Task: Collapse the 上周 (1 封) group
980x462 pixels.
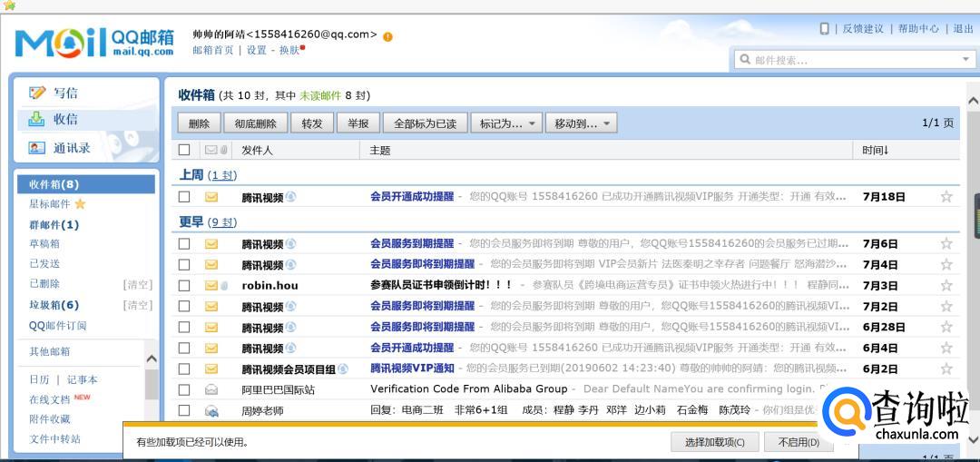Action: pyautogui.click(x=208, y=175)
